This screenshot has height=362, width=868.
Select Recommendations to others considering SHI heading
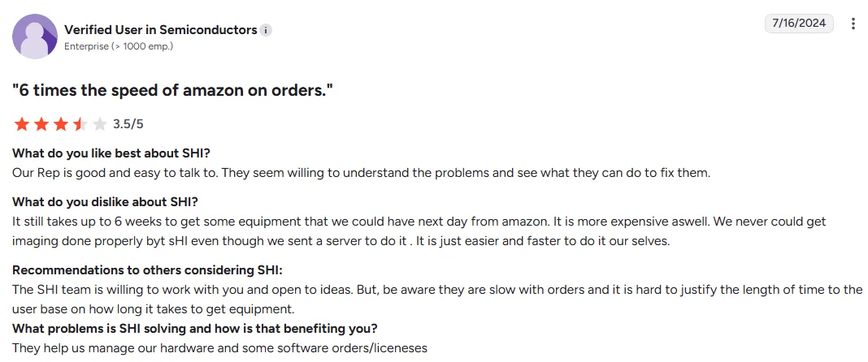pyautogui.click(x=147, y=270)
